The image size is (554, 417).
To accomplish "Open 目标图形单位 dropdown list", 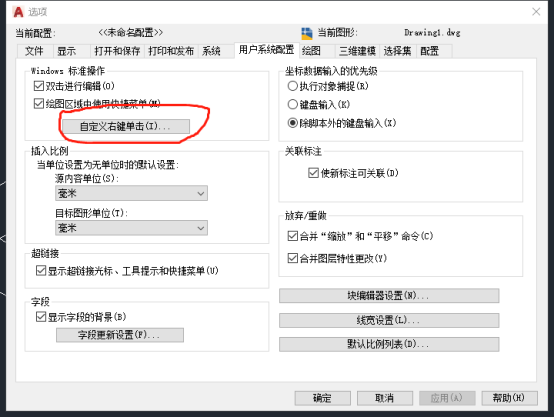I will (131, 228).
